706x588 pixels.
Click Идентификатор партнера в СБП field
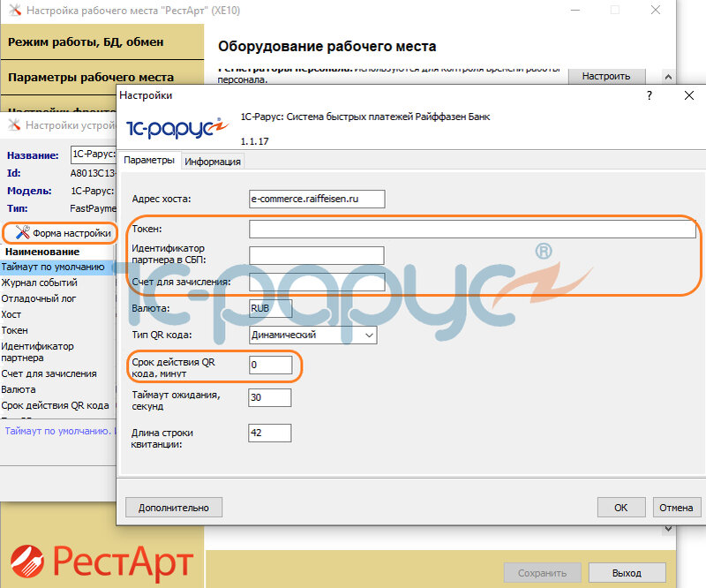(x=317, y=255)
